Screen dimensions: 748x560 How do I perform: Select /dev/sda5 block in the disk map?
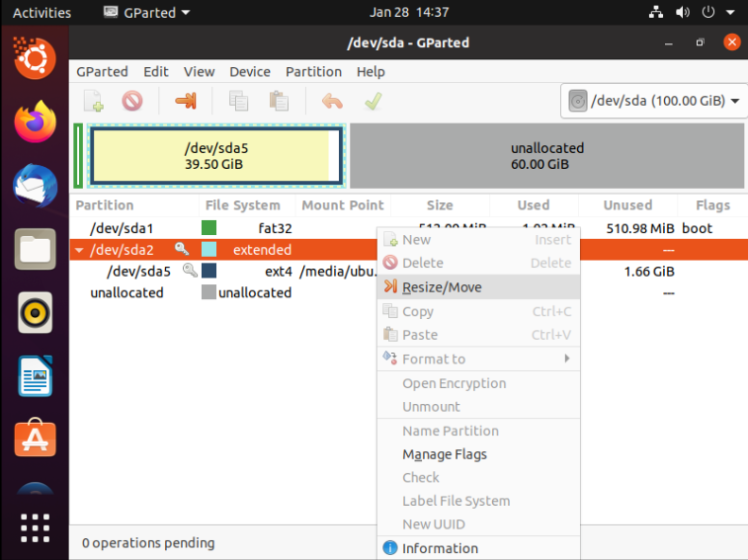(x=216, y=155)
